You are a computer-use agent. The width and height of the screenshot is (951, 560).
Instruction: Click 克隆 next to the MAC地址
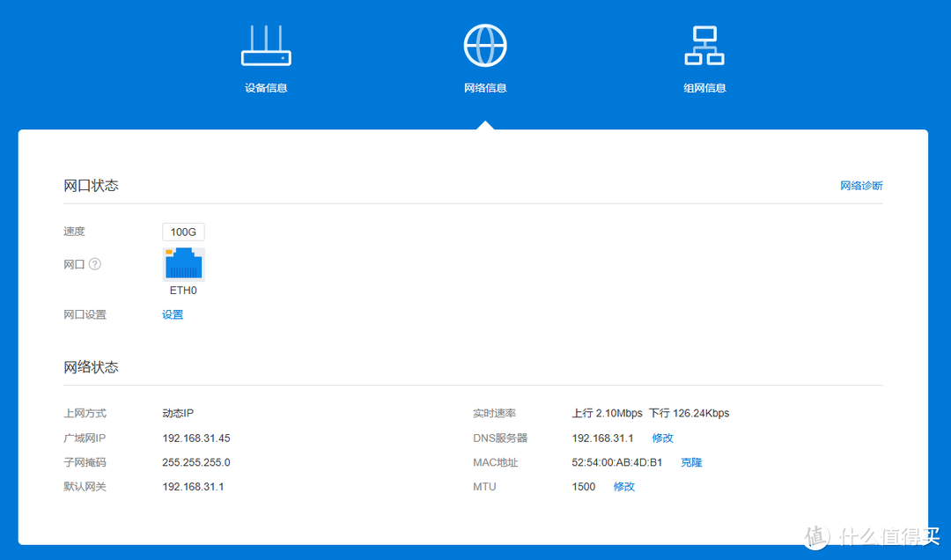point(691,462)
